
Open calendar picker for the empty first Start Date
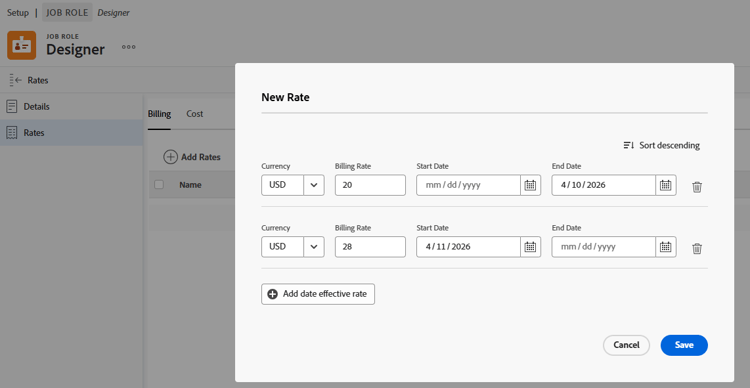530,185
